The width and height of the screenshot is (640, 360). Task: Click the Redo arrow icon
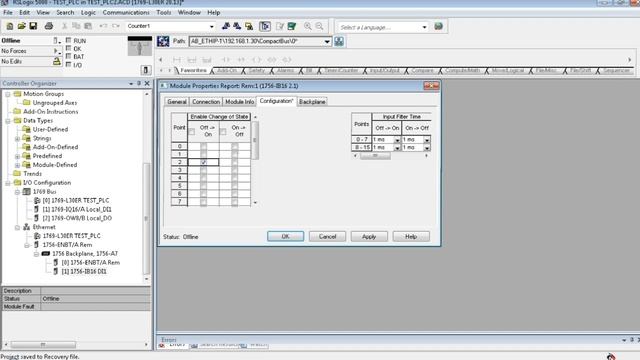click(x=116, y=26)
